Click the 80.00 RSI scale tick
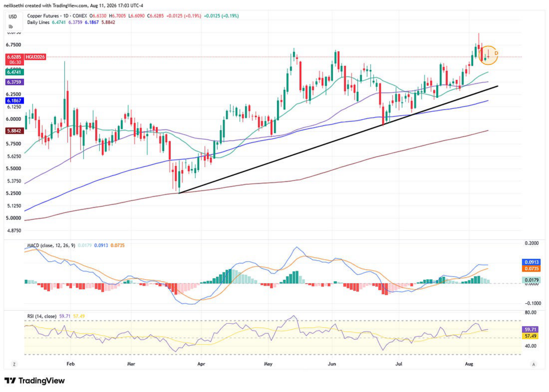 [531, 313]
